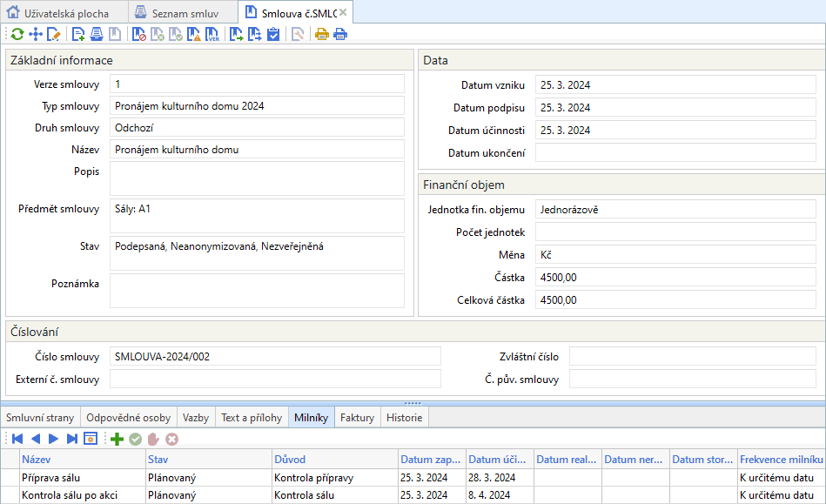This screenshot has height=504, width=826.
Task: Go to next milestone record
Action: click(53, 439)
